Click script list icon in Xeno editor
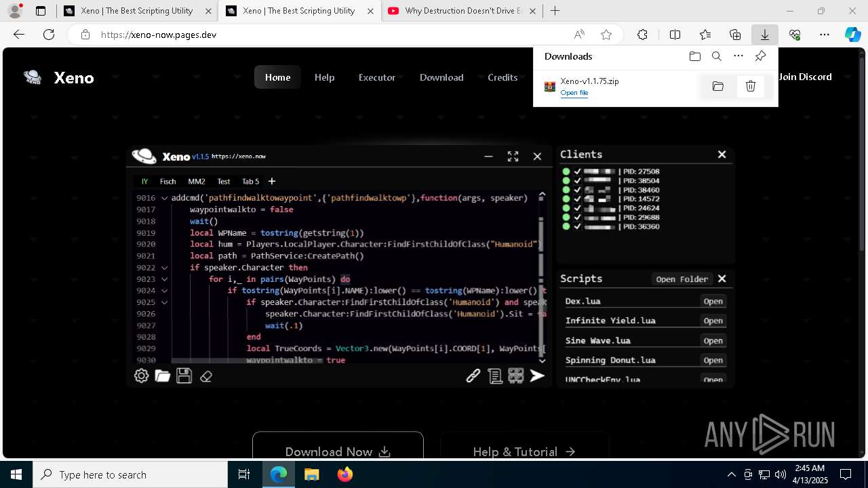 pyautogui.click(x=495, y=376)
